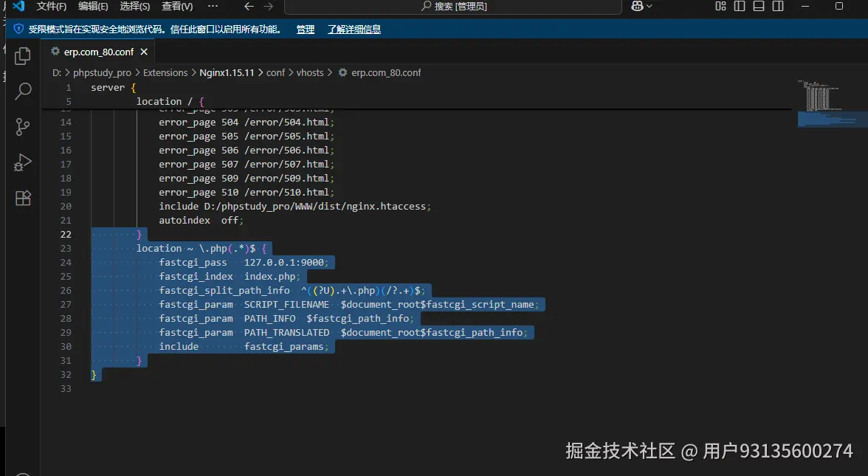This screenshot has width=868, height=476.
Task: Click the erp.com_80.conf breadcrumb
Action: [386, 72]
